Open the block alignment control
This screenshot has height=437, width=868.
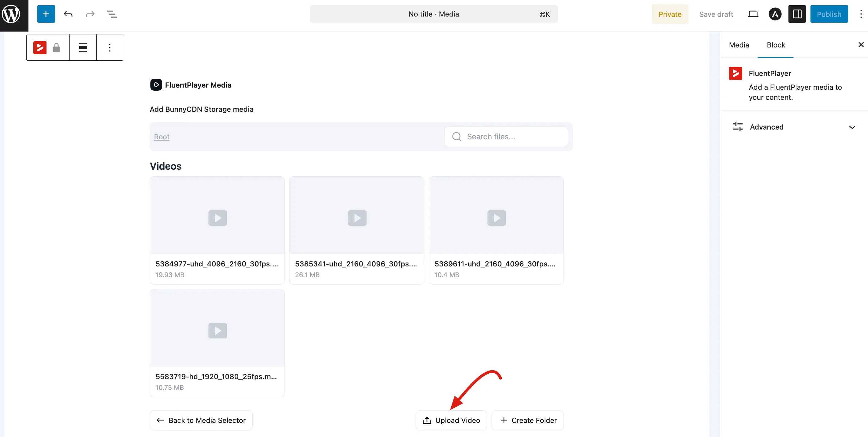pos(83,47)
